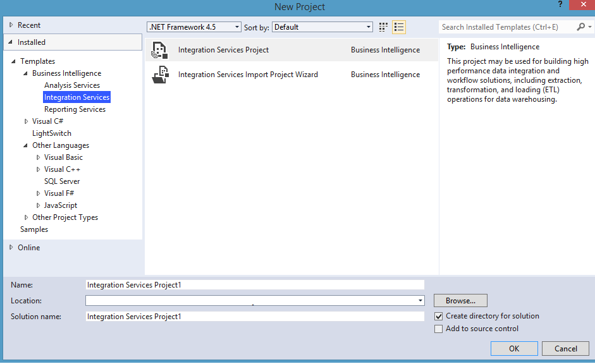Click the Integration Services Project template icon
This screenshot has height=364, width=595.
tap(159, 50)
